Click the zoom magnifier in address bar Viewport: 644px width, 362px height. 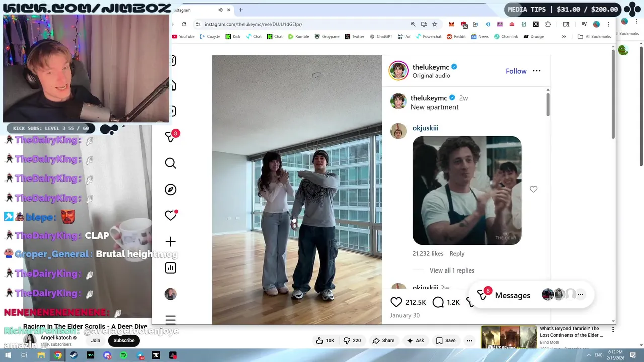coord(413,24)
